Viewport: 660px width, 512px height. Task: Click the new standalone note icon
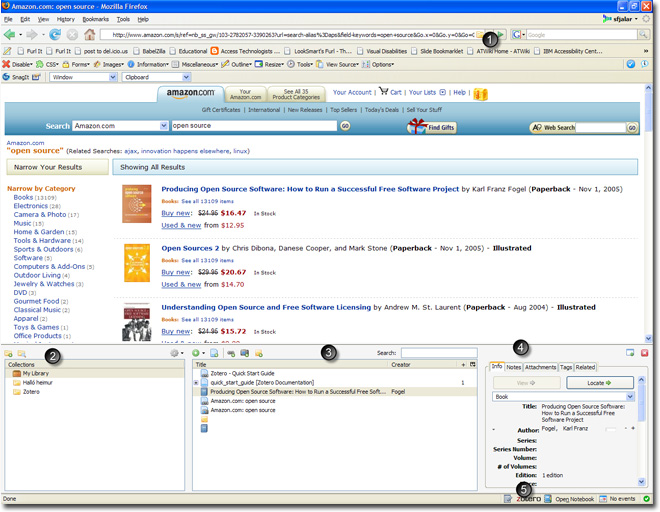point(259,353)
